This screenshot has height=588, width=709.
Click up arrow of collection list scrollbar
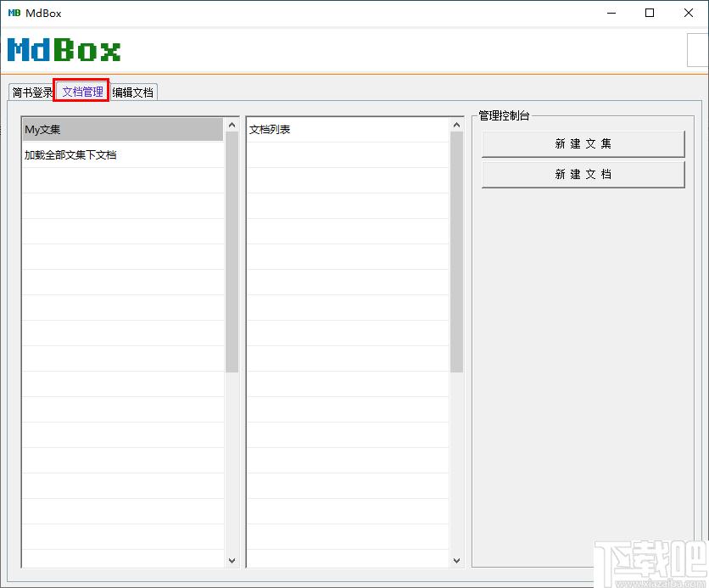(x=232, y=125)
